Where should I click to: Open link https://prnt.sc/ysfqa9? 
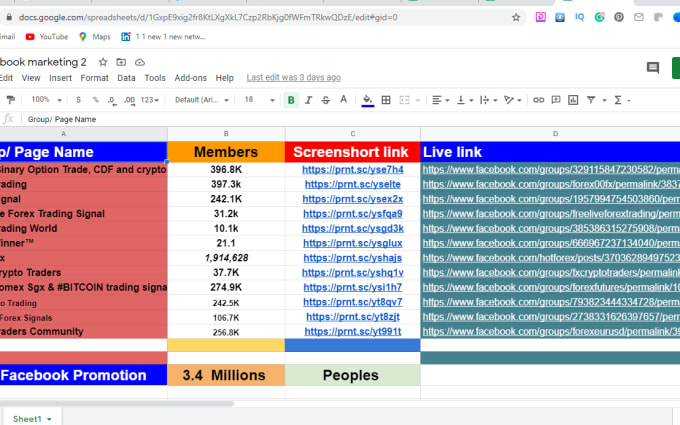coord(353,214)
